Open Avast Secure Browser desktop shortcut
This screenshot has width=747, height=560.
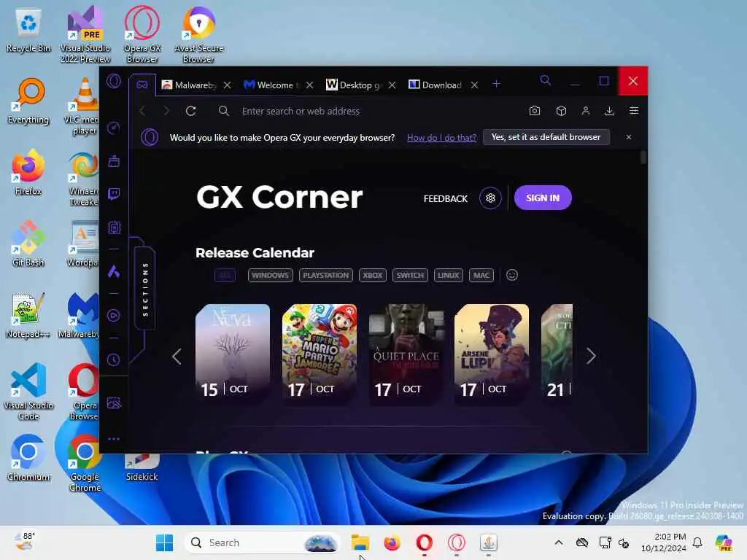198,35
